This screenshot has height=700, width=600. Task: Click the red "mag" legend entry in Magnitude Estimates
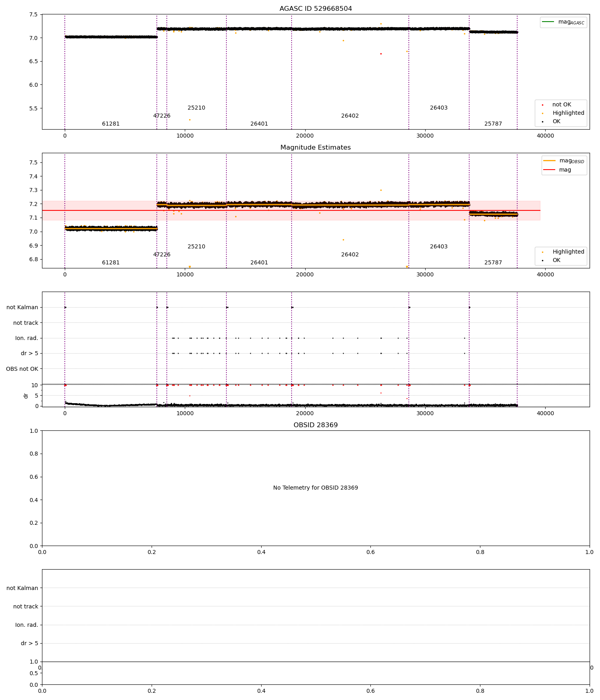click(x=557, y=170)
